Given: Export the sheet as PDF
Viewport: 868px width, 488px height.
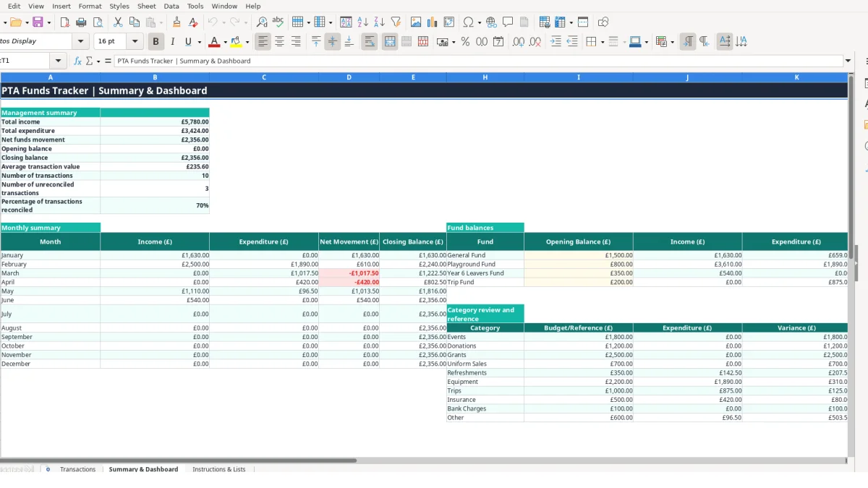Looking at the screenshot, I should 65,22.
